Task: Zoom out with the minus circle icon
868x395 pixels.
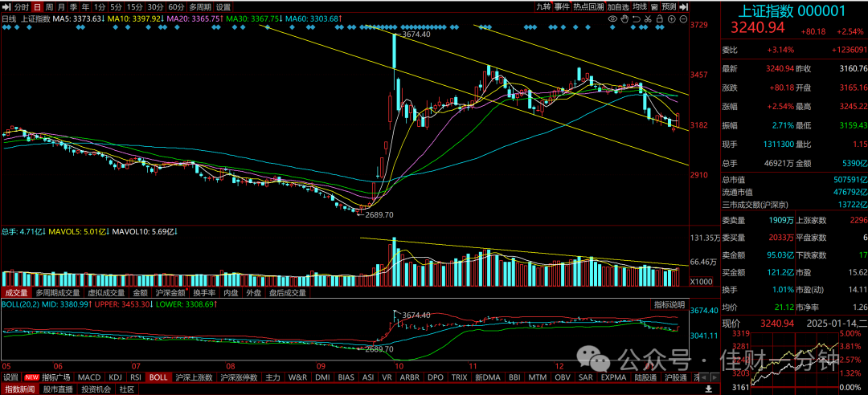Action: pyautogui.click(x=683, y=18)
